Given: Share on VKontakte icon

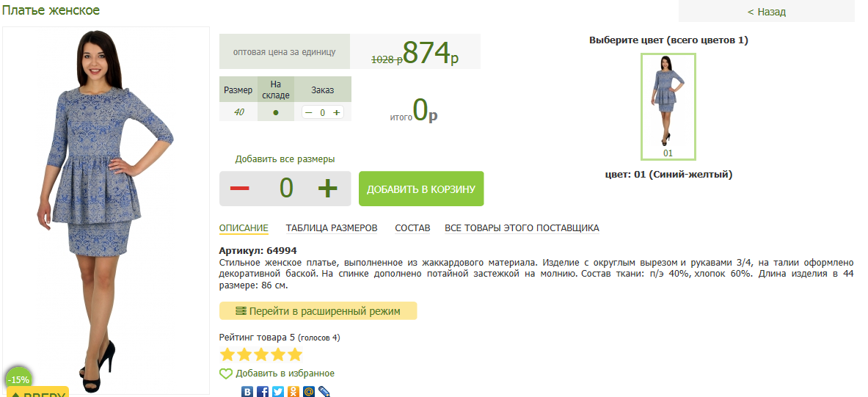Looking at the screenshot, I should 247,391.
